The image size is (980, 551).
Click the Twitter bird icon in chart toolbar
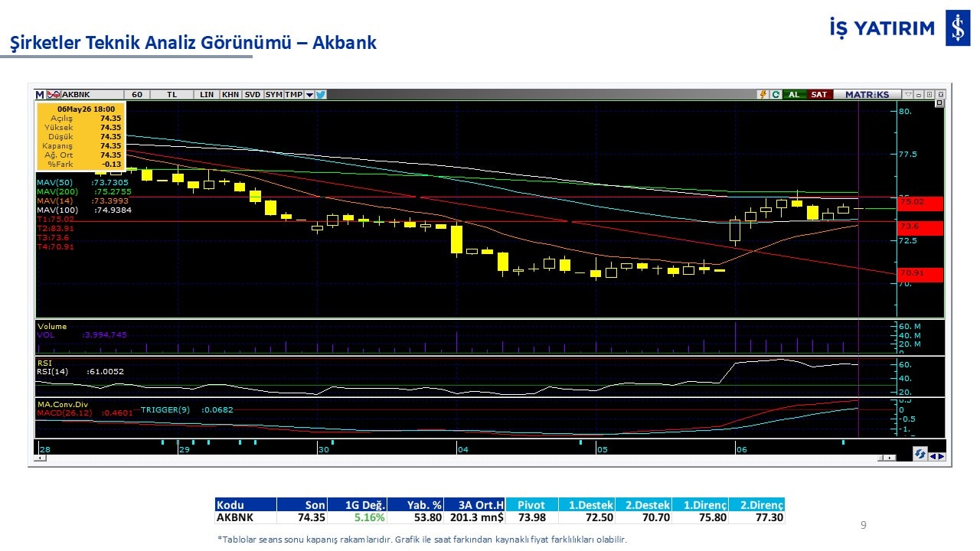[x=321, y=95]
